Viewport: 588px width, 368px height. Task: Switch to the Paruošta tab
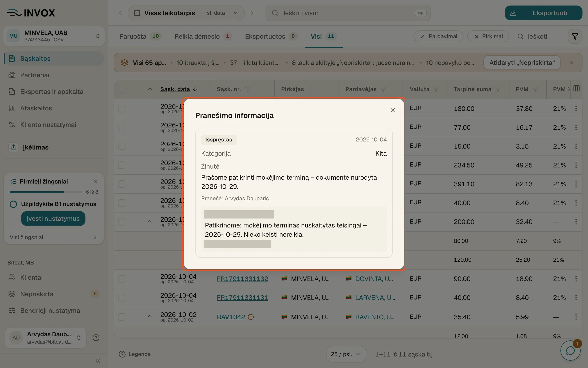[x=140, y=37]
